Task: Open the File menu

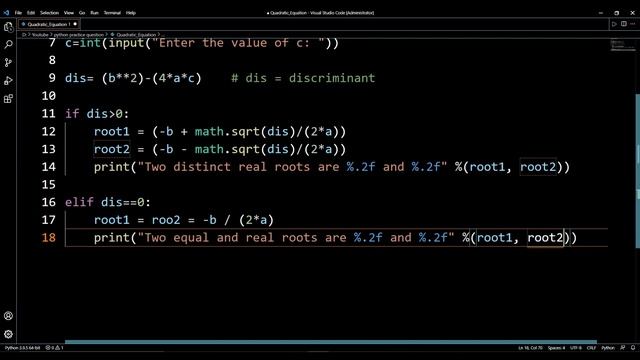Action: pyautogui.click(x=18, y=13)
